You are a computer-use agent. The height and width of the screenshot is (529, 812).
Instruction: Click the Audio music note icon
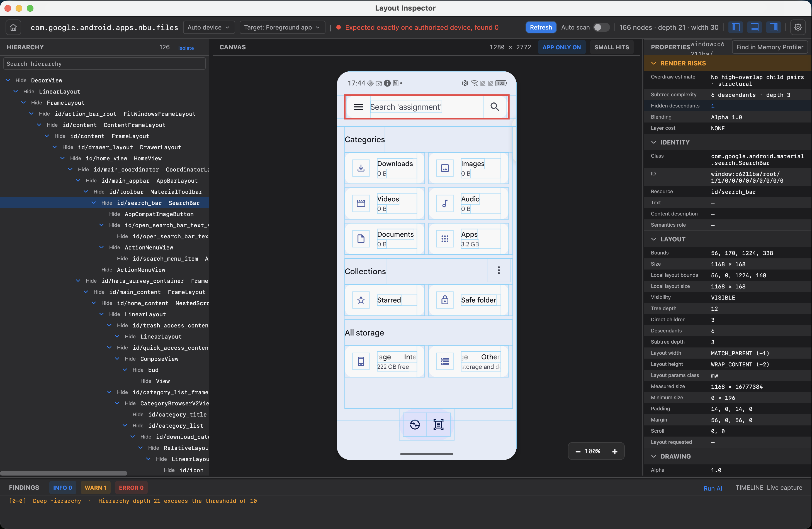point(445,204)
